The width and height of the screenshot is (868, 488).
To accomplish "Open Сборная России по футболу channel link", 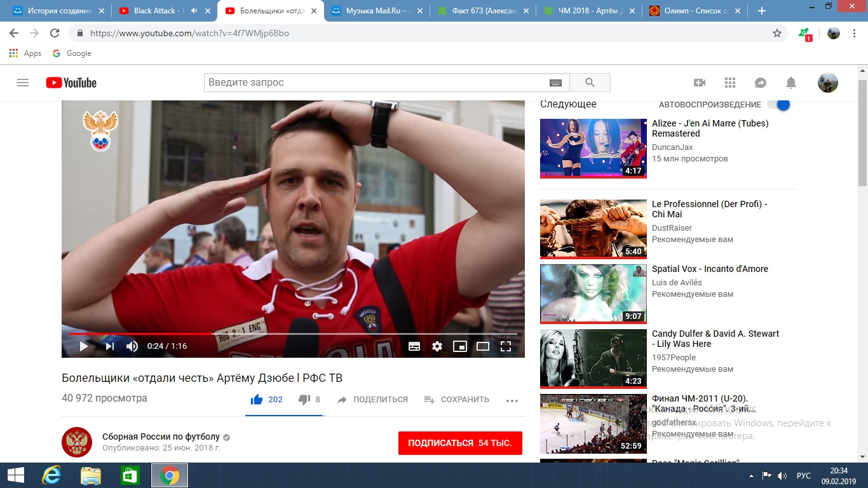I will coord(161,437).
